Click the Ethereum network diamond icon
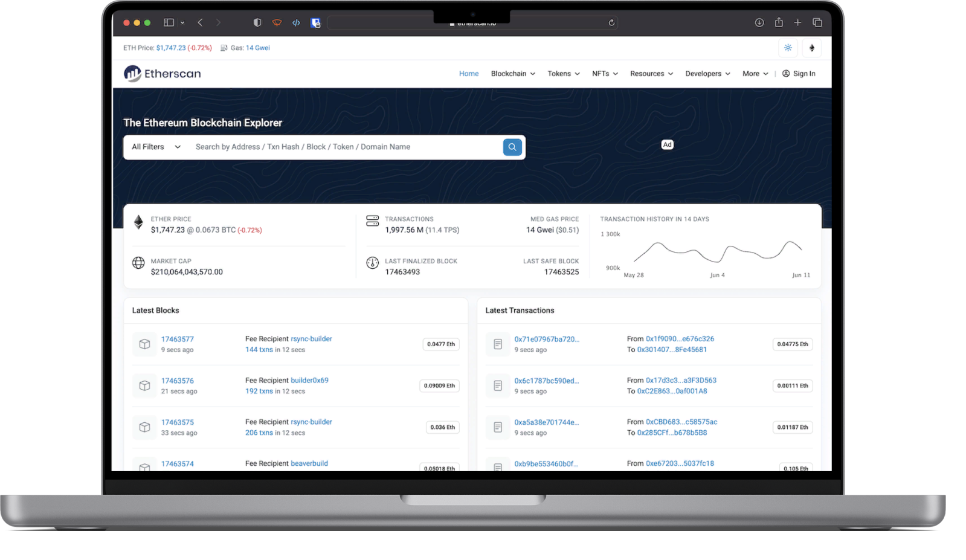The height and width of the screenshot is (560, 966). click(811, 48)
